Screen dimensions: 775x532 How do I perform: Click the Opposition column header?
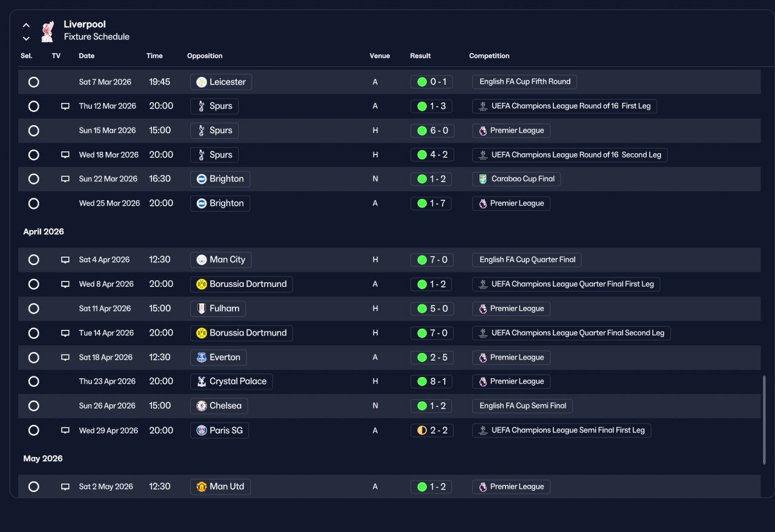click(205, 56)
